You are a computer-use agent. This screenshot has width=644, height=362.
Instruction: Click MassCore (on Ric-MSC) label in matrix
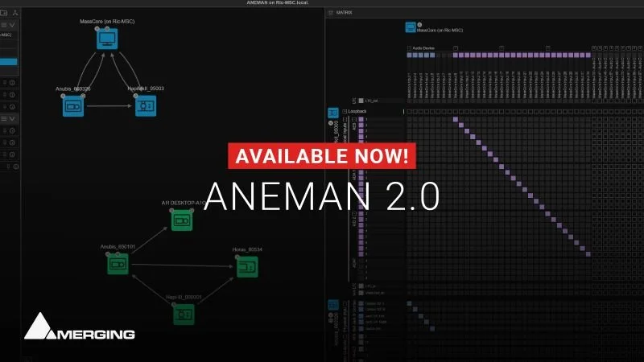[x=440, y=31]
